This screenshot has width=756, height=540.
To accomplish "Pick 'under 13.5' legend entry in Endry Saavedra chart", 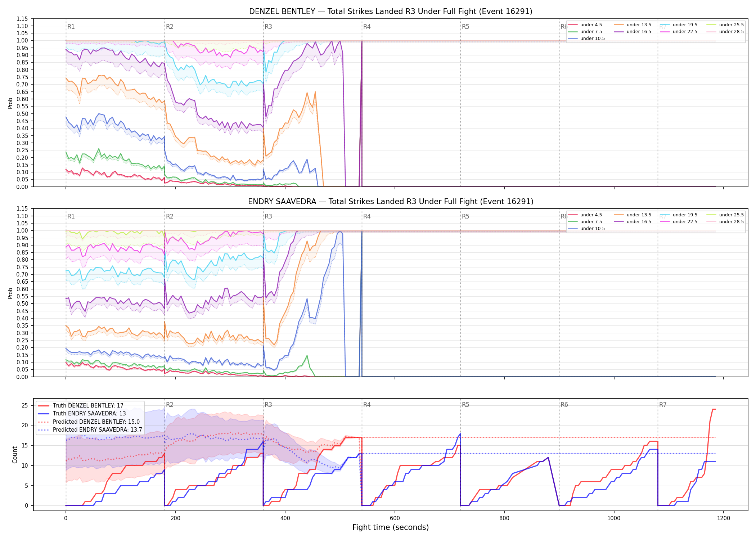I will [x=633, y=215].
